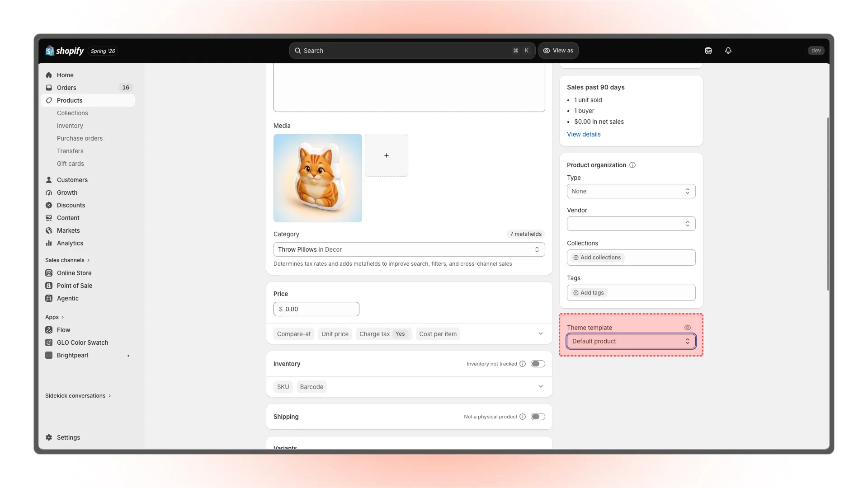Click the Cost per item chip
This screenshot has height=488, width=868.
pyautogui.click(x=438, y=334)
